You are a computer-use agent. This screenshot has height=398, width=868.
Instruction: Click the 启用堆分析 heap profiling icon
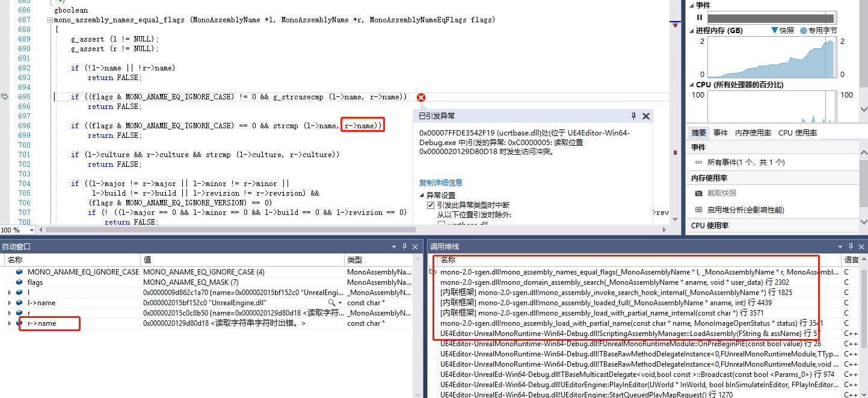click(698, 209)
